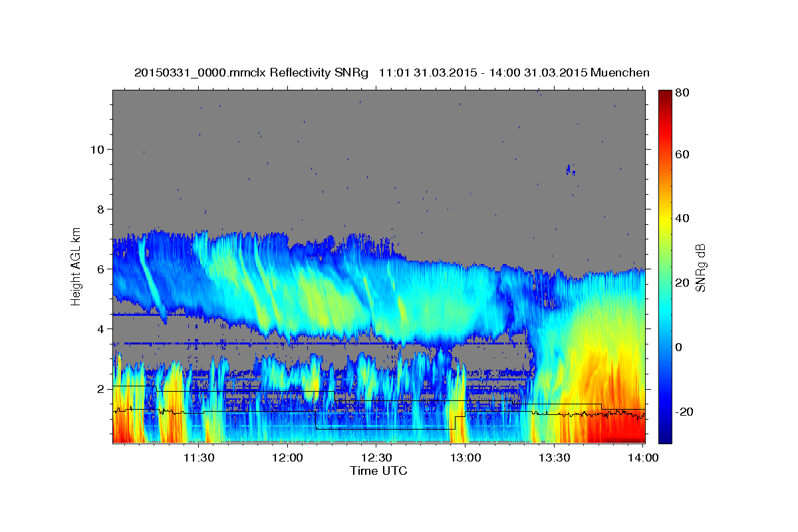
Task: Click the colorbar value label 20
Action: (x=682, y=283)
